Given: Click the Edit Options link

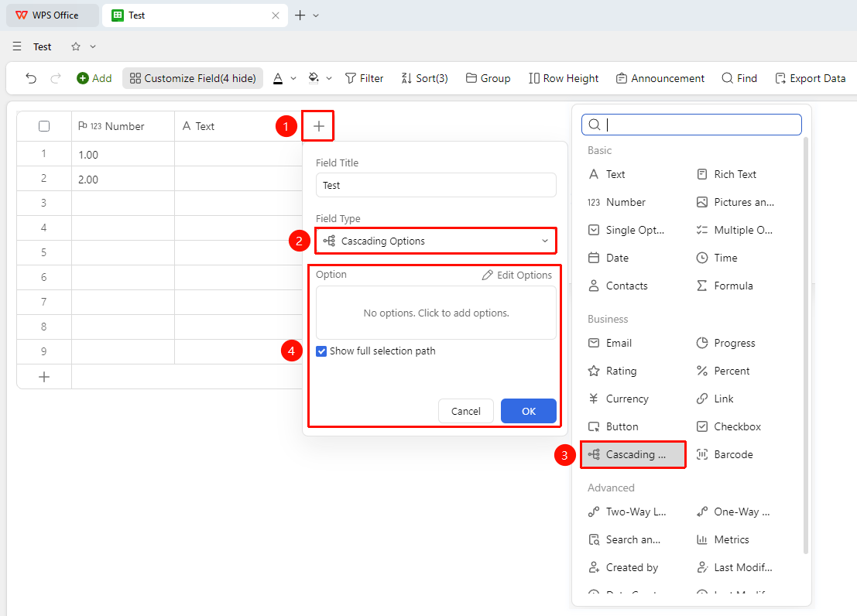Looking at the screenshot, I should pyautogui.click(x=517, y=275).
